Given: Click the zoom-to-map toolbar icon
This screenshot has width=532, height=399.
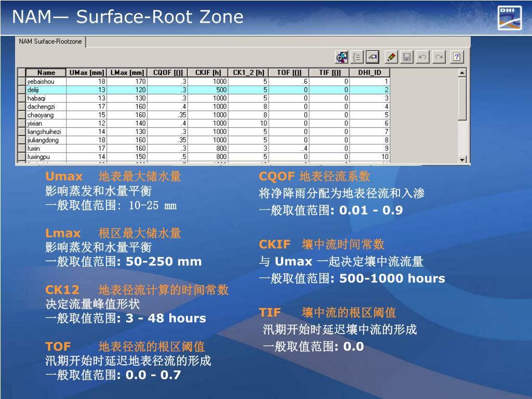Looking at the screenshot, I should (342, 57).
